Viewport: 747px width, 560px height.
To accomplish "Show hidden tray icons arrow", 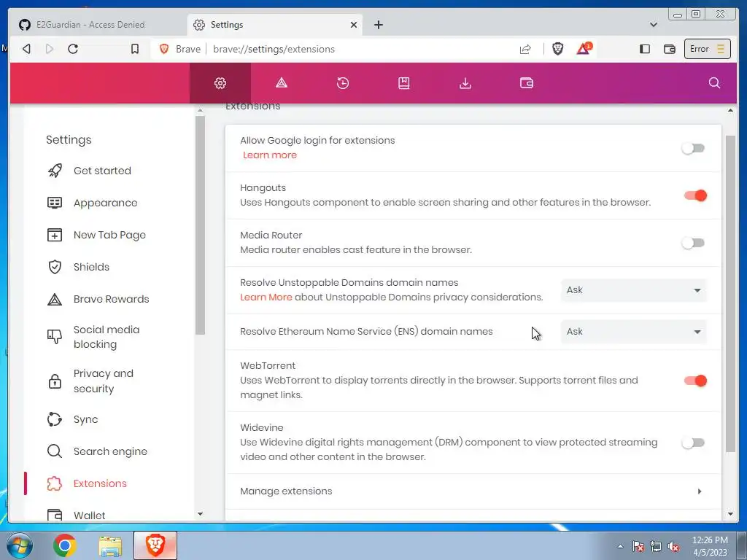I will coord(620,546).
